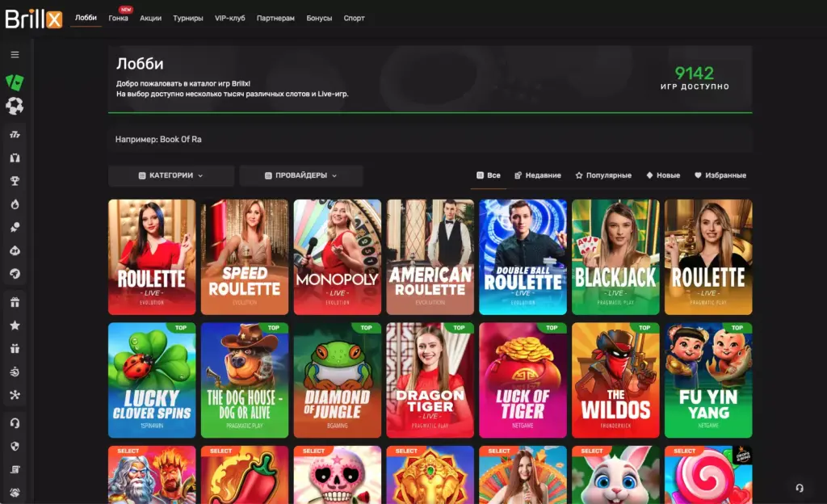Open the Гонка page with NEW badge
The image size is (827, 504).
[118, 17]
